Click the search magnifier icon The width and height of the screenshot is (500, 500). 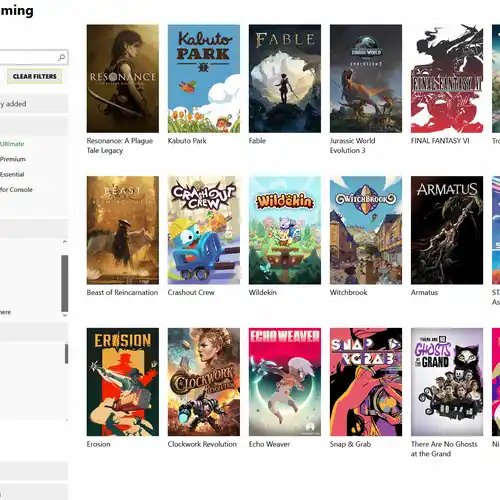61,57
